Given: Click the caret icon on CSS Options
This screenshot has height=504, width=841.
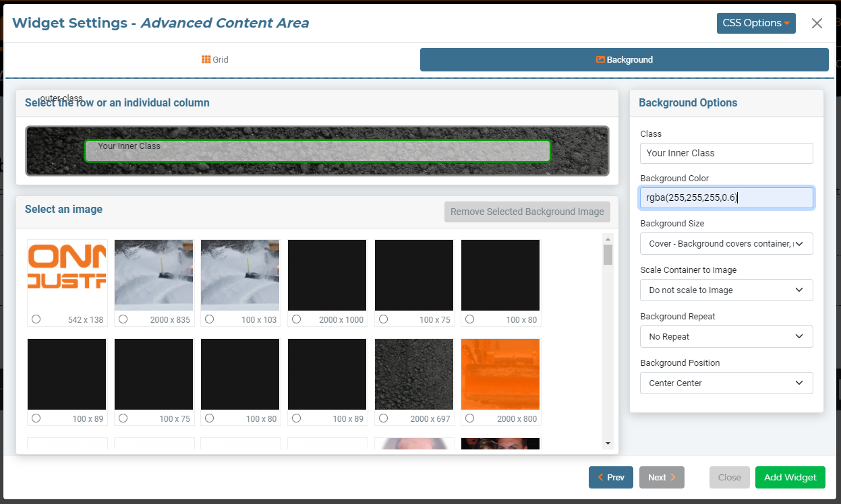Looking at the screenshot, I should click(x=786, y=24).
